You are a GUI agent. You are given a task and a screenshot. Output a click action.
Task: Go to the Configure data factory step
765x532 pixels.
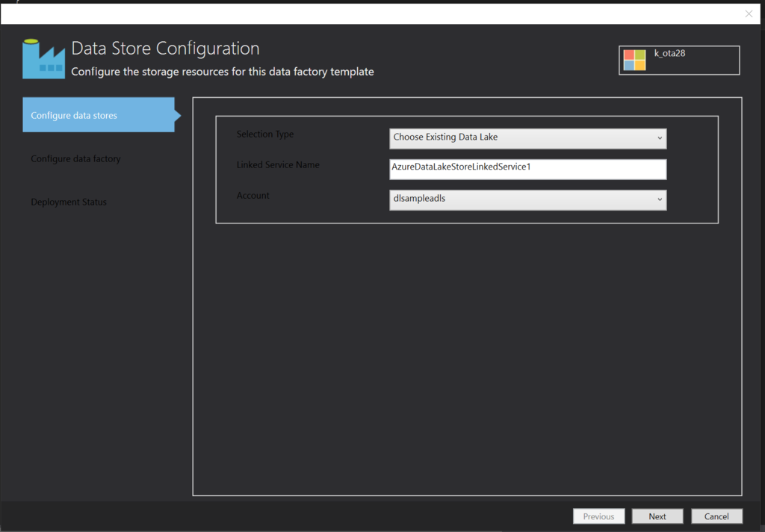[75, 158]
